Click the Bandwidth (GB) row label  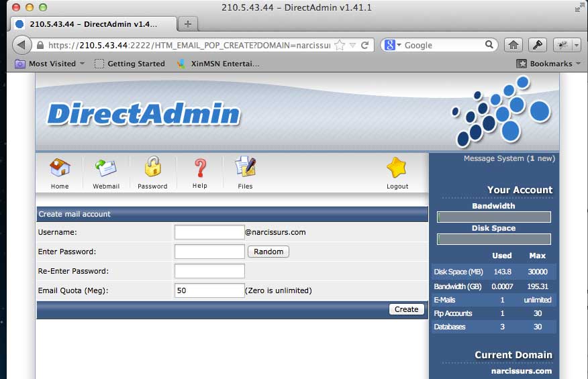458,286
